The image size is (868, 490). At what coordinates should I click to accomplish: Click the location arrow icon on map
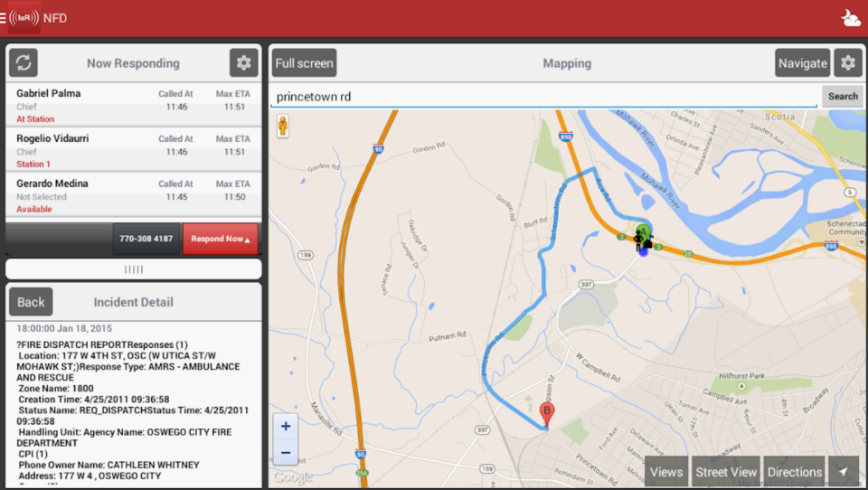tap(843, 472)
